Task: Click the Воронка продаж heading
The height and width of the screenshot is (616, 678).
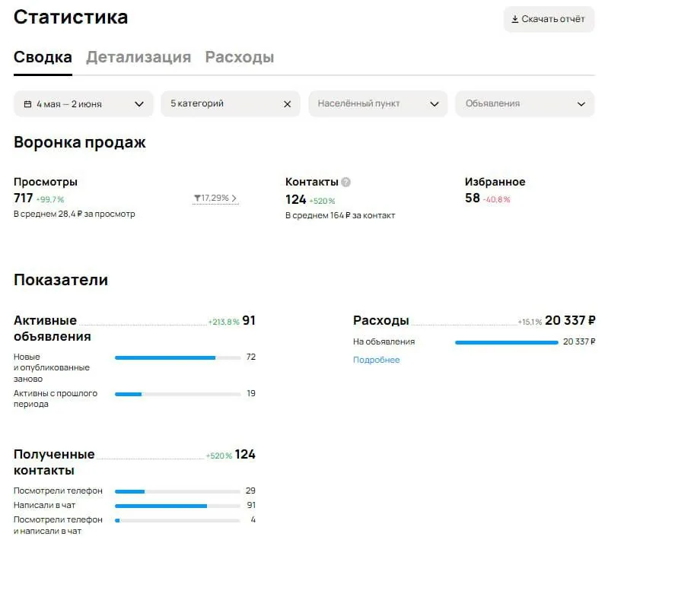Action: coord(80,142)
